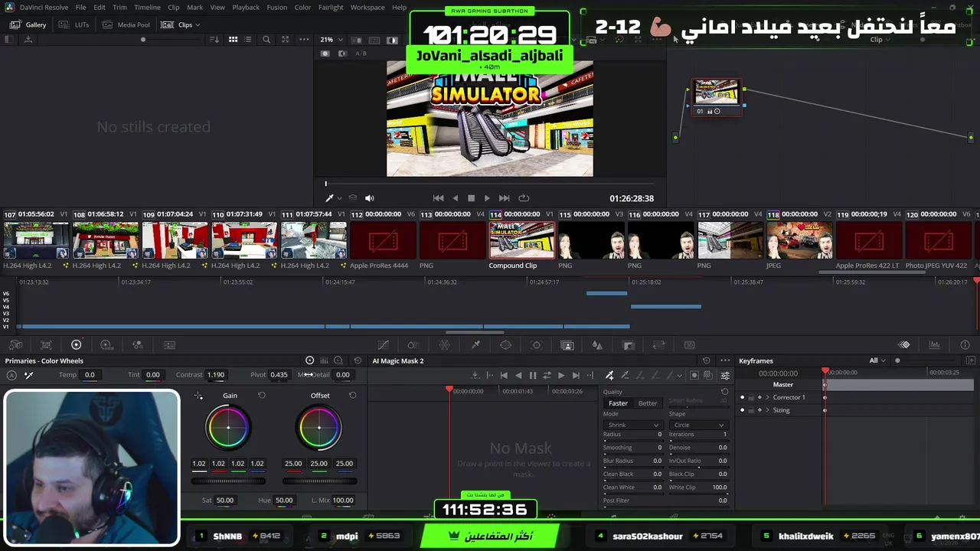Image resolution: width=980 pixels, height=551 pixels.
Task: Open the Color Wheels palette icon
Action: coord(76,345)
